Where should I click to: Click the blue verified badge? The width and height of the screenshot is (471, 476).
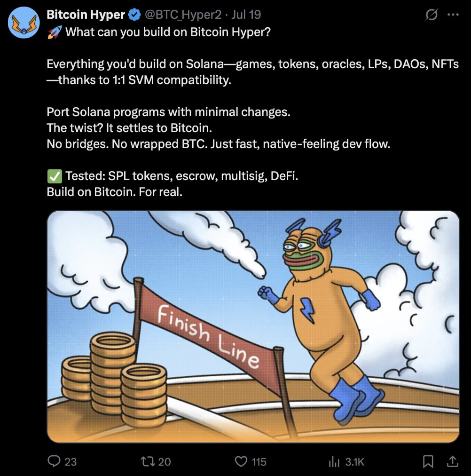click(x=134, y=15)
